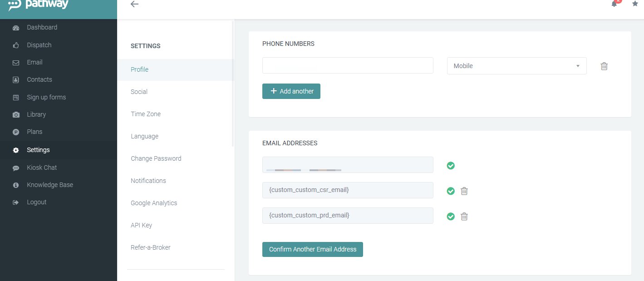Select the Dispatch sidebar icon
This screenshot has width=644, height=281.
pyautogui.click(x=15, y=45)
